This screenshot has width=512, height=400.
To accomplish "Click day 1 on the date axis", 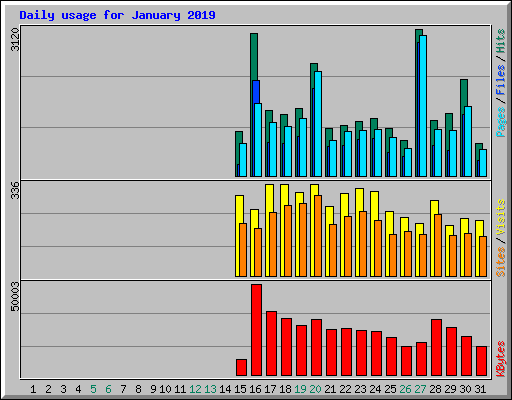I will 33,389.
